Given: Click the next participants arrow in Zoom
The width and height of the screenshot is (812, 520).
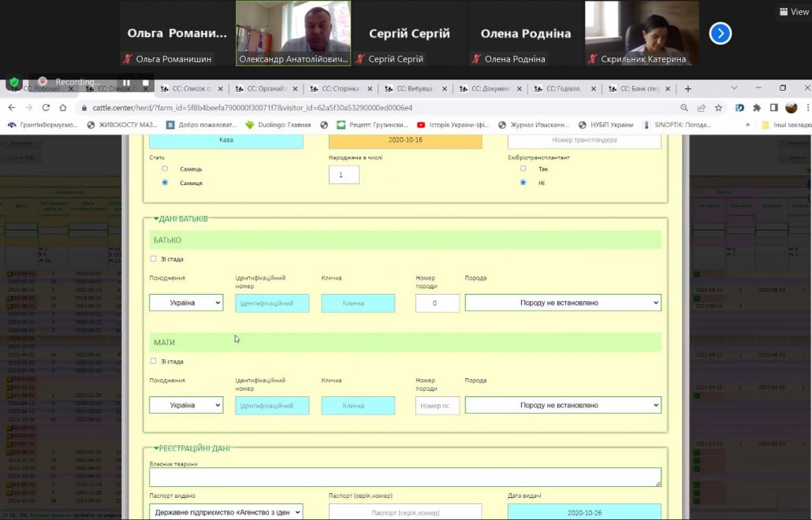Looking at the screenshot, I should 720,33.
